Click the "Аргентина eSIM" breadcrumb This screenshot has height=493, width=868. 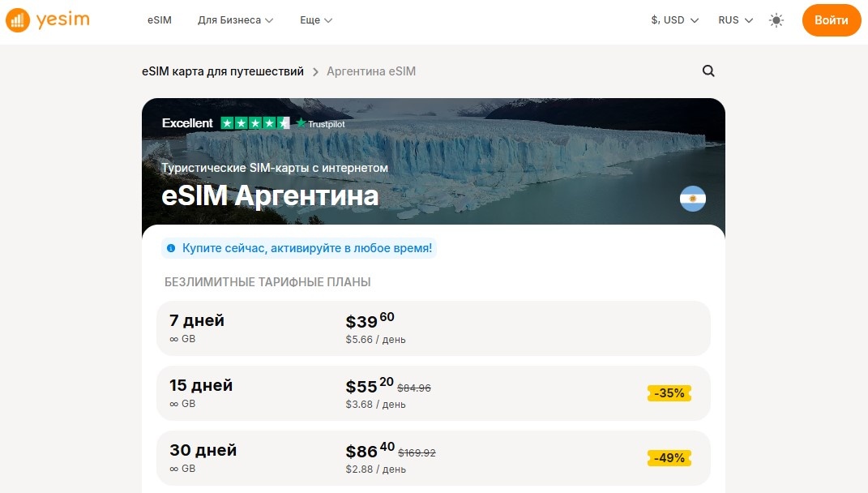(x=371, y=71)
